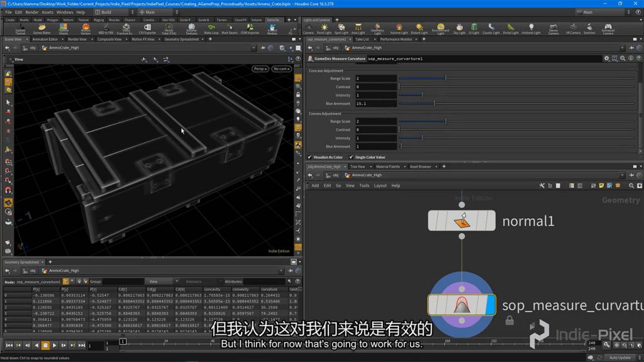Create a Sky Light from the shelf
This screenshot has height=362, width=644.
[459, 29]
